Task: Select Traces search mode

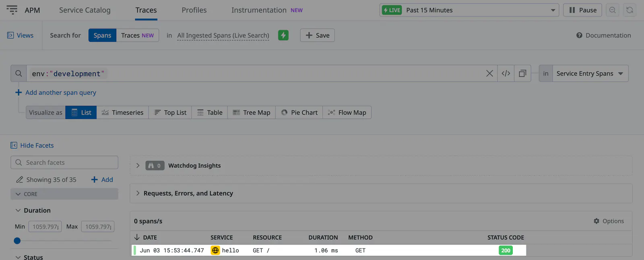Action: coord(138,35)
